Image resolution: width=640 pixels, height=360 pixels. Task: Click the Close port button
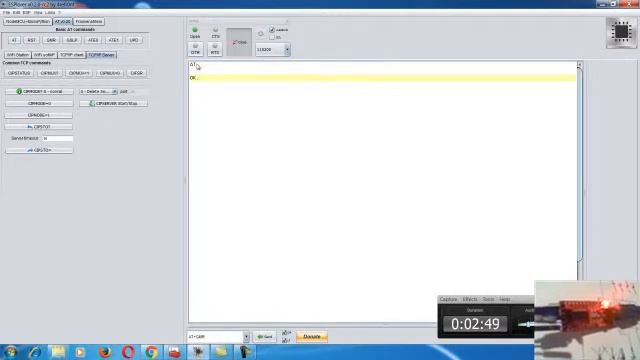point(239,42)
